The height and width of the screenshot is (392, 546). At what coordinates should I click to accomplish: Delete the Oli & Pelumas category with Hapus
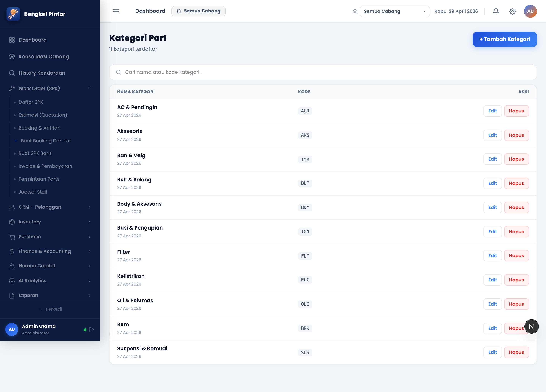point(516,304)
